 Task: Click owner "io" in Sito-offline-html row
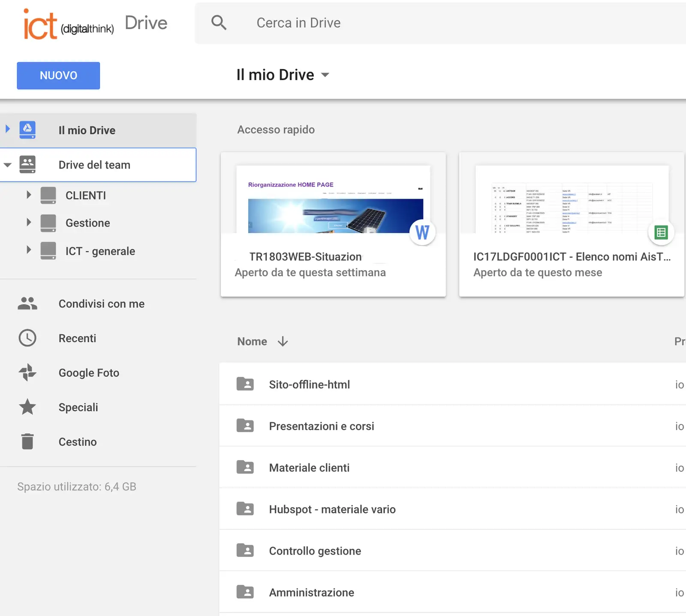coord(680,385)
